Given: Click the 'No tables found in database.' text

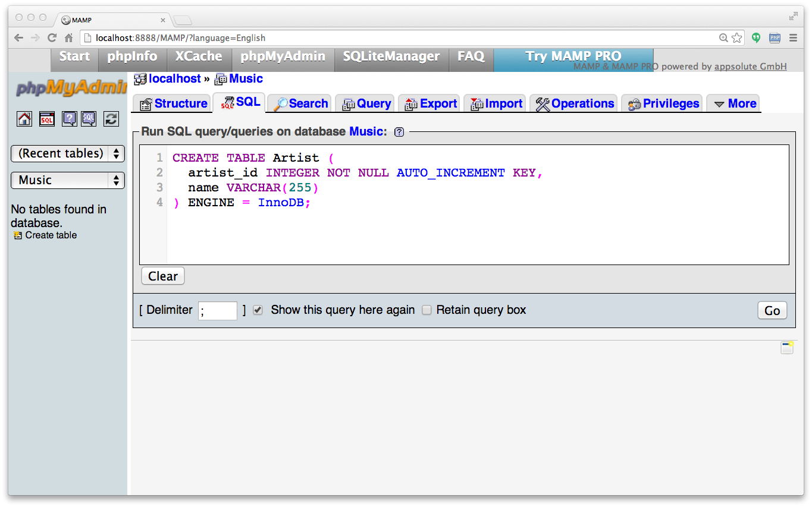Looking at the screenshot, I should click(x=58, y=216).
